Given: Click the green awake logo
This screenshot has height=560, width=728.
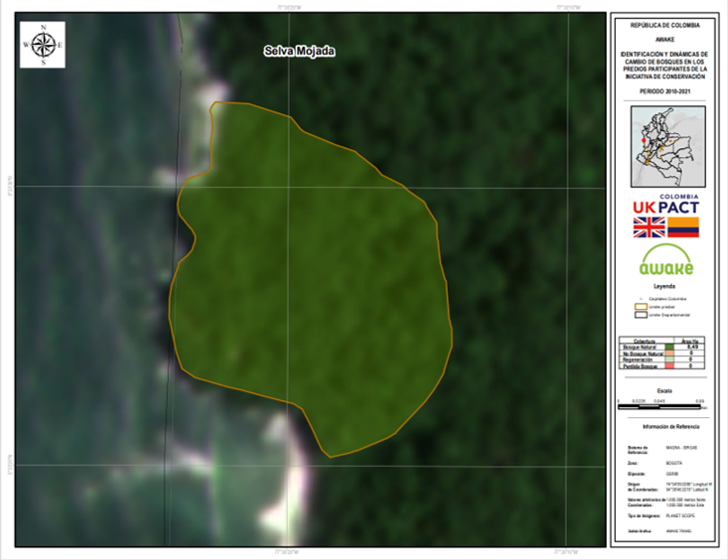Looking at the screenshot, I should coord(665,259).
